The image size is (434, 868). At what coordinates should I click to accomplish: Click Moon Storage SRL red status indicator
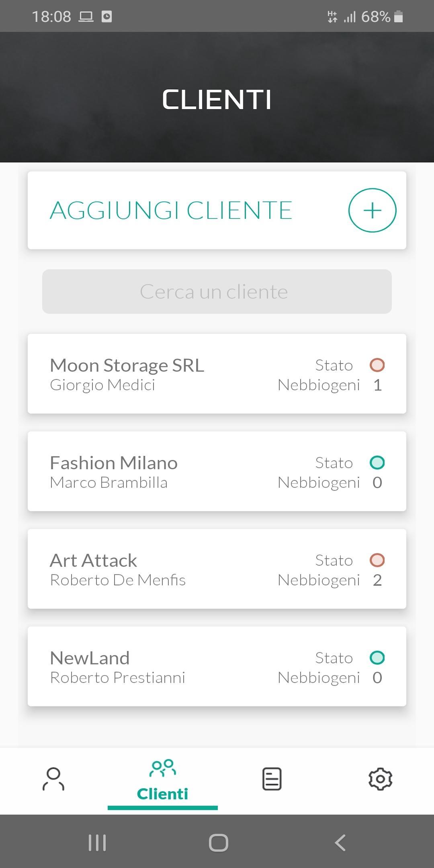tap(377, 365)
